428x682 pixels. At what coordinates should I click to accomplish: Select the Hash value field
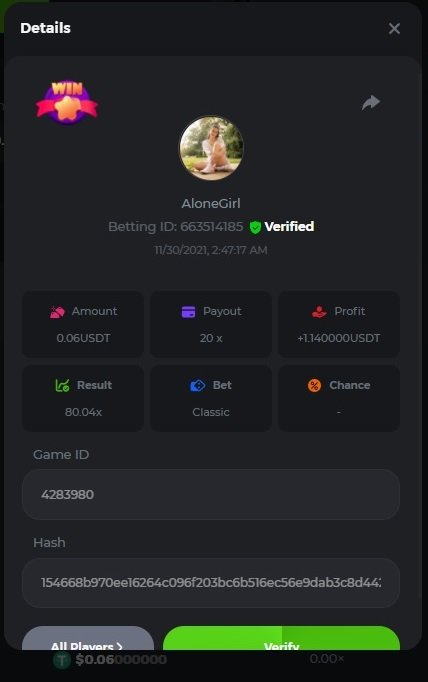211,583
